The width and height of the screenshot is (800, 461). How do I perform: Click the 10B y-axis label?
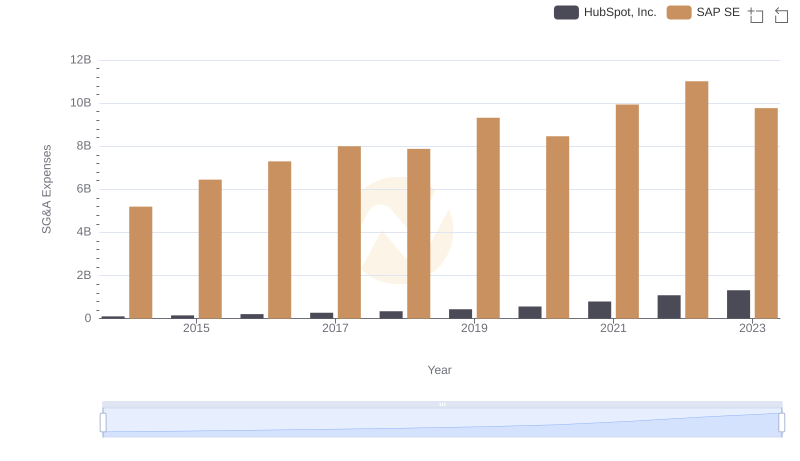click(81, 103)
